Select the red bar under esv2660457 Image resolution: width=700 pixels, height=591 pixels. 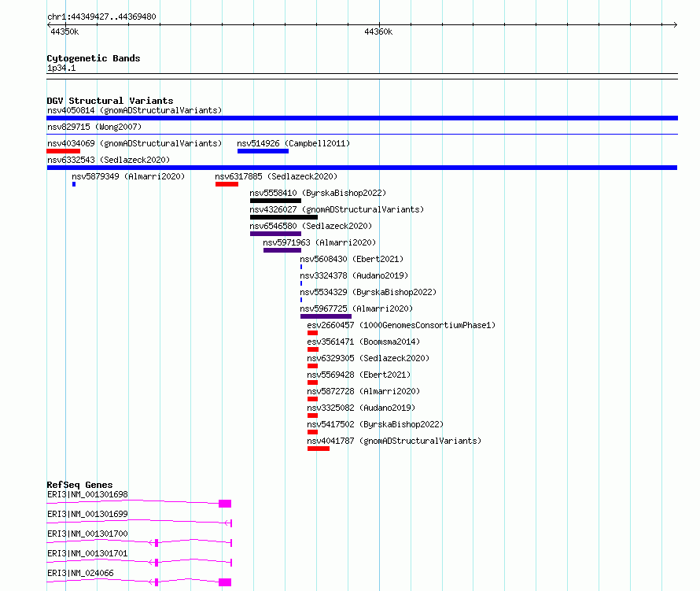[312, 333]
